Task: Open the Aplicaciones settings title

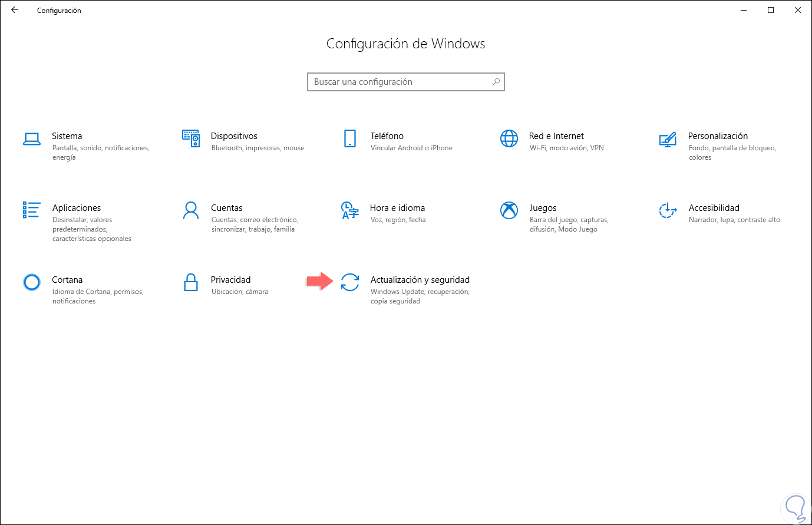Action: [x=77, y=208]
